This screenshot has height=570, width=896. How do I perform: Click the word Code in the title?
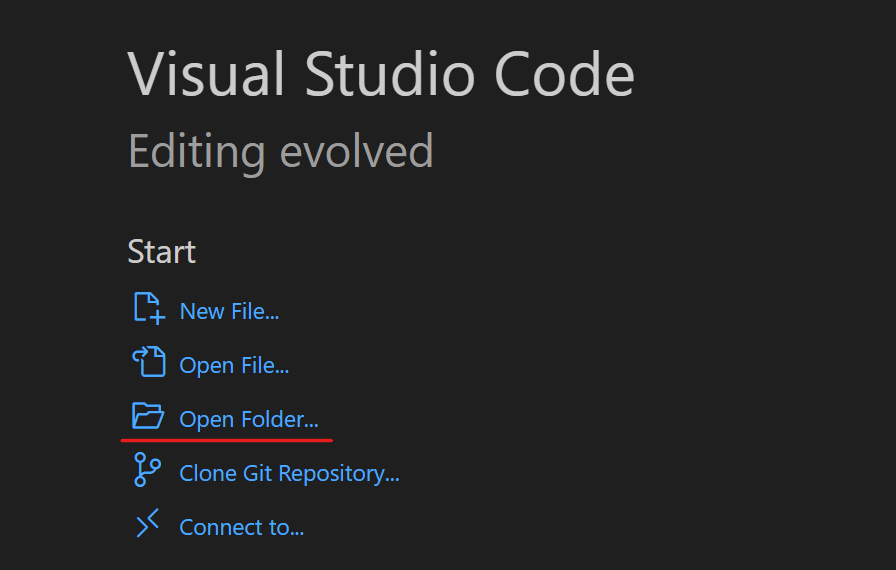pos(564,74)
